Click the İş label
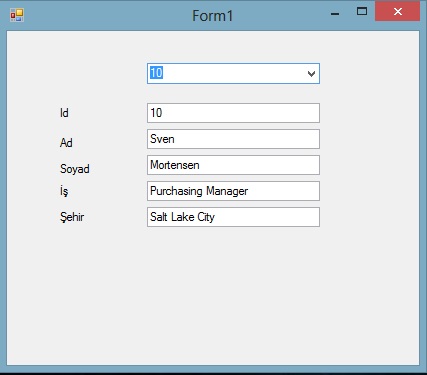The width and height of the screenshot is (427, 375). point(64,191)
